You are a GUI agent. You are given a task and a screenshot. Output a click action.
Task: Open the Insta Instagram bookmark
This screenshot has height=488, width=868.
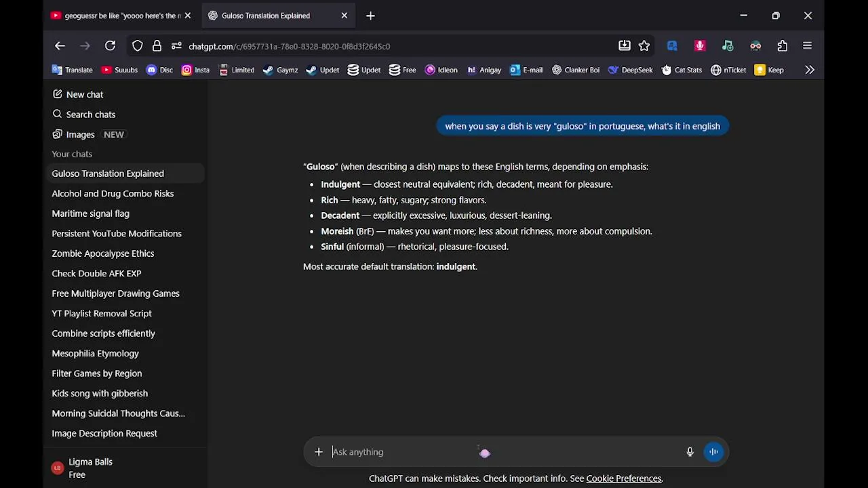coord(195,70)
